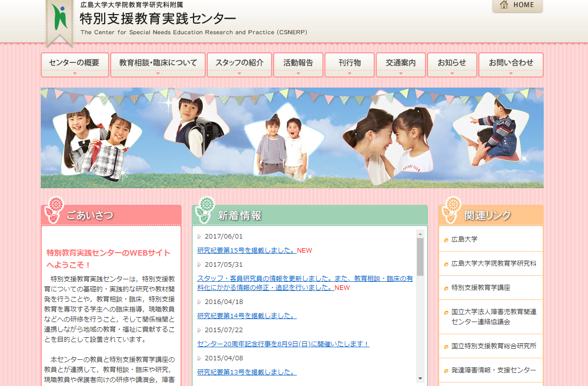Open the お問い合わせ menu
588x386 pixels.
coord(511,65)
